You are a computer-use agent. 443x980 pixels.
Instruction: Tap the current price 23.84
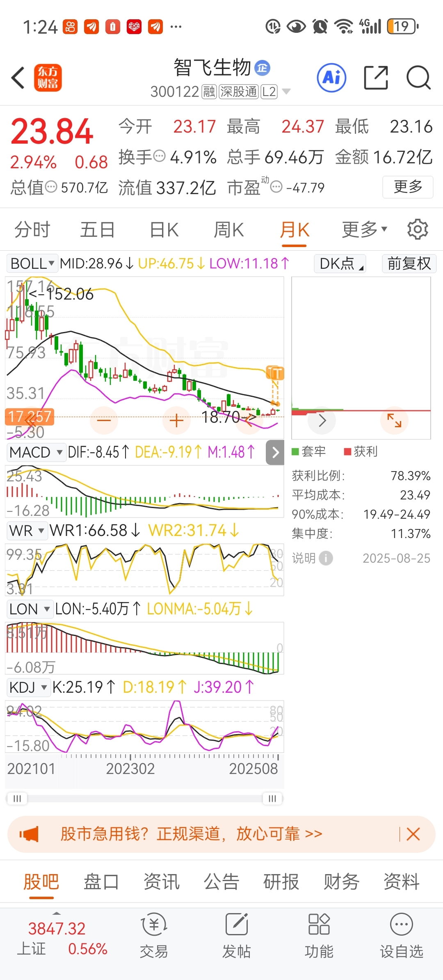point(52,132)
